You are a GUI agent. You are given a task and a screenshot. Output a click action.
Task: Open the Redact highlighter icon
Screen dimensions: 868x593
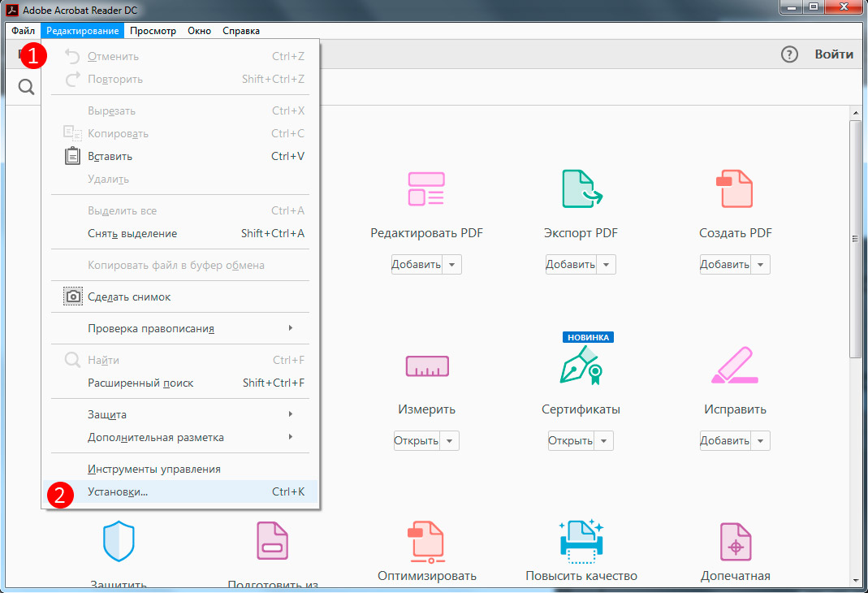pos(735,365)
